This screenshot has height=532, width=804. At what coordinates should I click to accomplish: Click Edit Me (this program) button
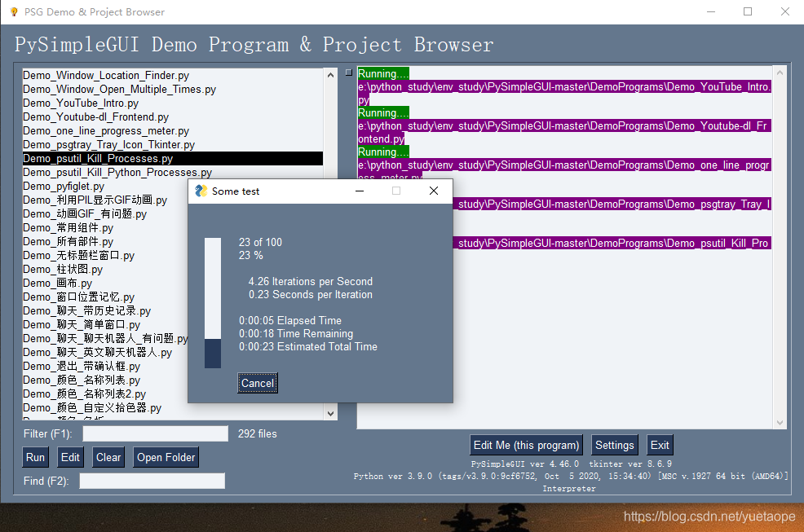(526, 445)
